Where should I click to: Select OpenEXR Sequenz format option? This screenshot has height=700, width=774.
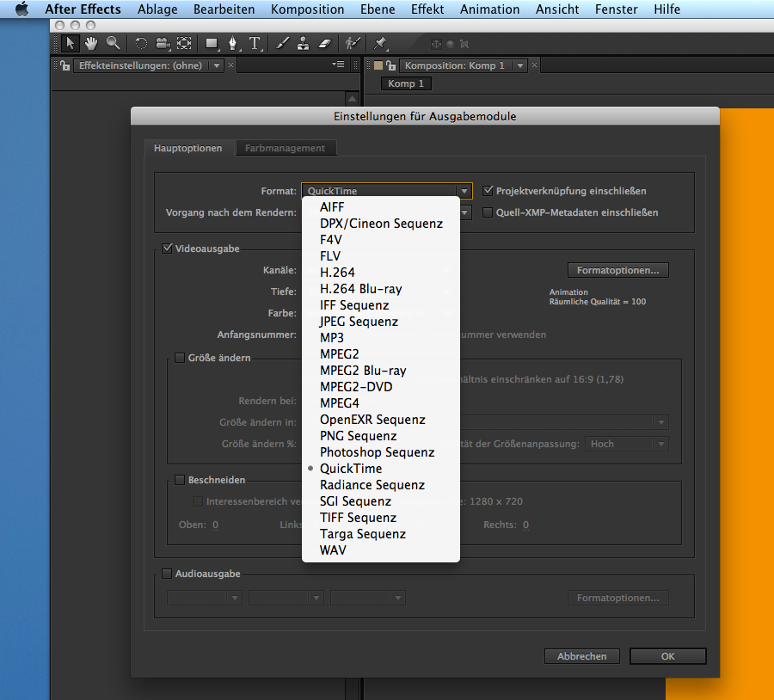381,420
